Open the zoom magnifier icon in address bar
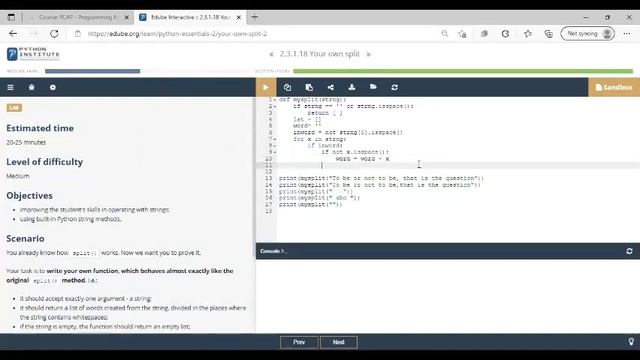 444,34
